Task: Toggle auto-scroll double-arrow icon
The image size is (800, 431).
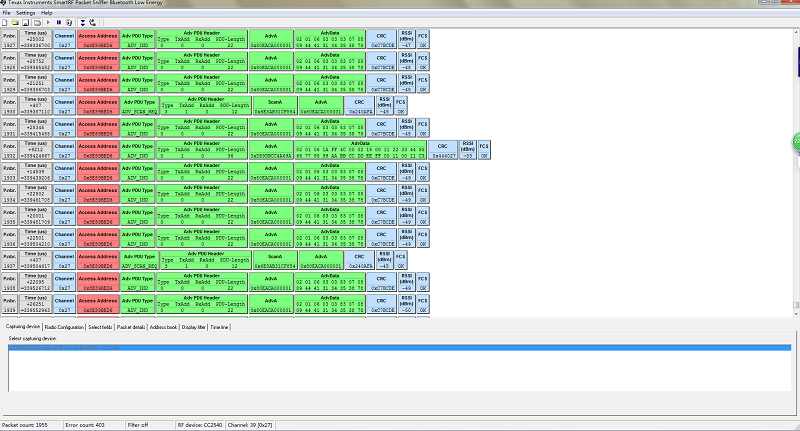Action: pyautogui.click(x=83, y=22)
